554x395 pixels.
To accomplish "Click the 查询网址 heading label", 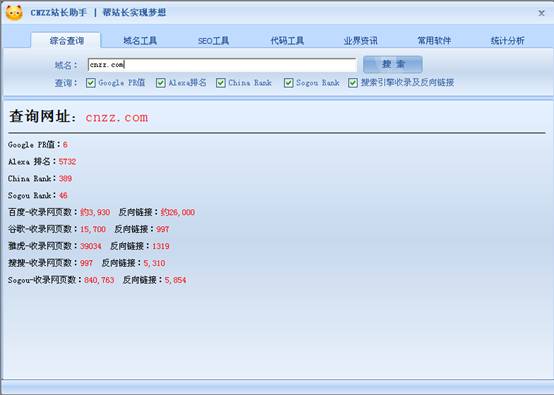I will point(42,117).
